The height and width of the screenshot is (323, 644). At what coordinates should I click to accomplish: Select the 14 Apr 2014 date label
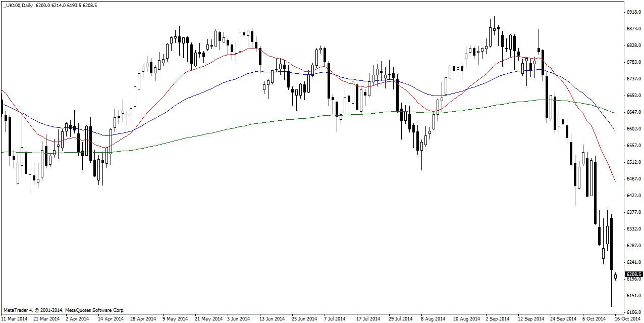111,319
